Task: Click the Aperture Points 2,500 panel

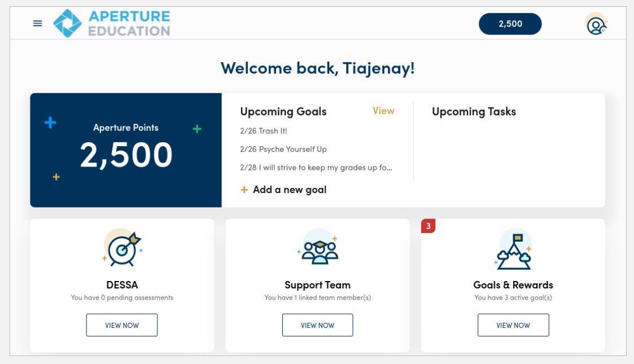Action: [x=126, y=150]
